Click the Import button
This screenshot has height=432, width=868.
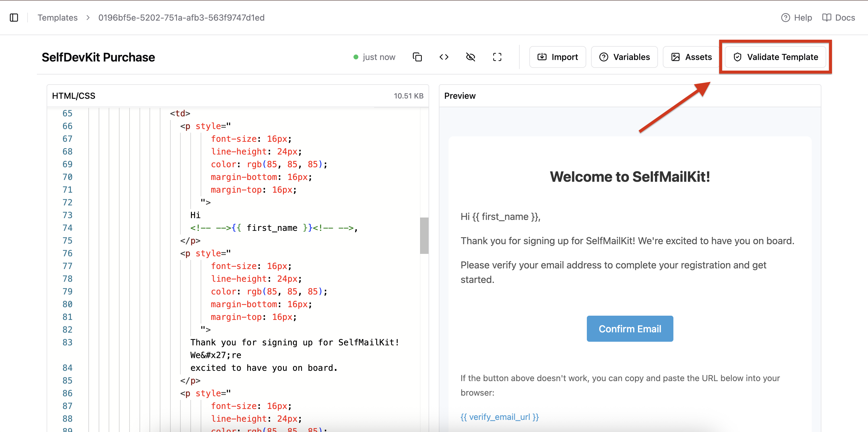coord(558,57)
